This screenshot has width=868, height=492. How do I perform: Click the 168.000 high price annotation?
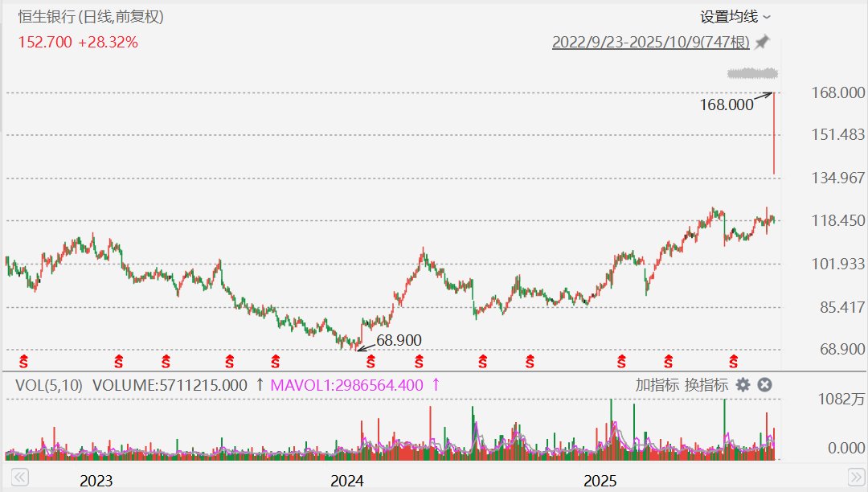[727, 105]
